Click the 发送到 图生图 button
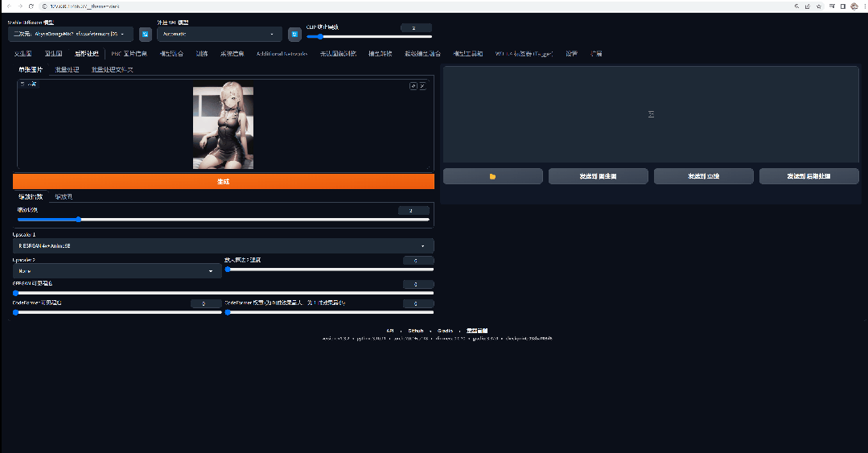The width and height of the screenshot is (868, 453). [x=599, y=176]
